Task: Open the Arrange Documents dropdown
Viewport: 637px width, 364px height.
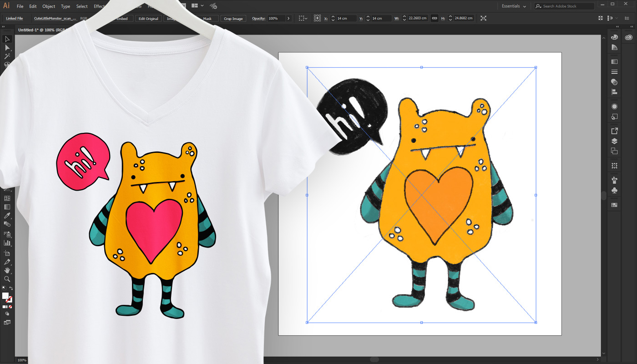Action: point(197,6)
